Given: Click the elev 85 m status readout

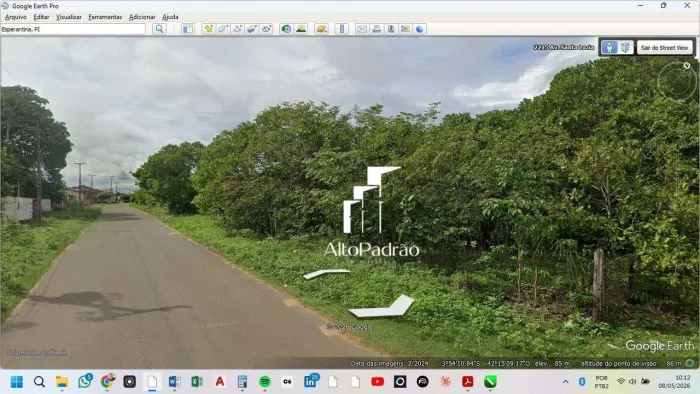Looking at the screenshot, I should [553, 364].
